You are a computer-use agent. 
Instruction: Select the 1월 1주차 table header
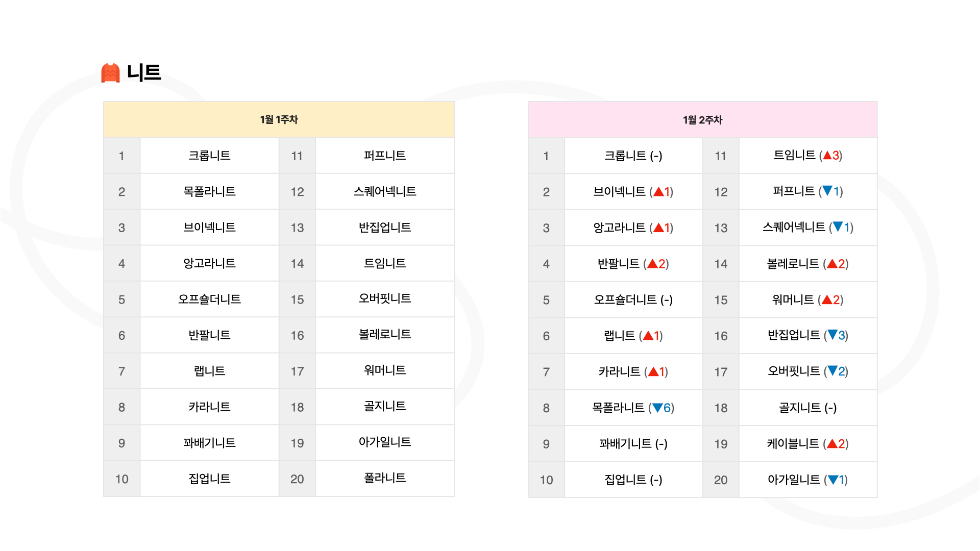pyautogui.click(x=279, y=119)
